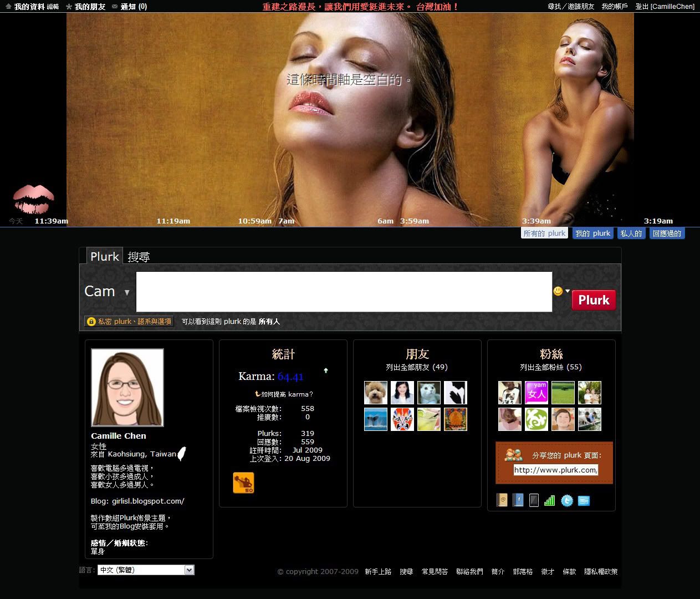Click the blue card widget icon
Screen dimensions: 700x599
[x=584, y=501]
